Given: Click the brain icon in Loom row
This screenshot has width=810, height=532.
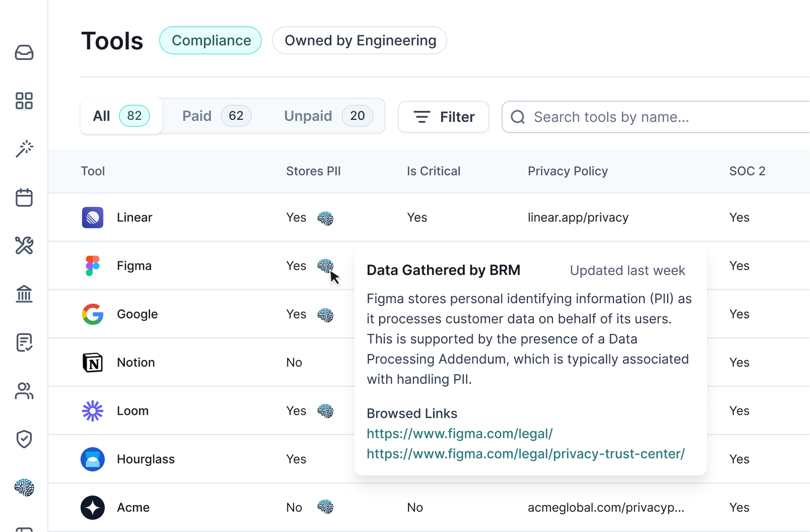Looking at the screenshot, I should point(325,411).
